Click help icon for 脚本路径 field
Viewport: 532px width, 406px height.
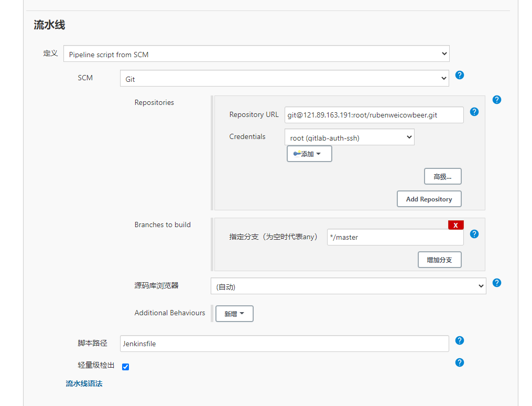[x=460, y=340]
